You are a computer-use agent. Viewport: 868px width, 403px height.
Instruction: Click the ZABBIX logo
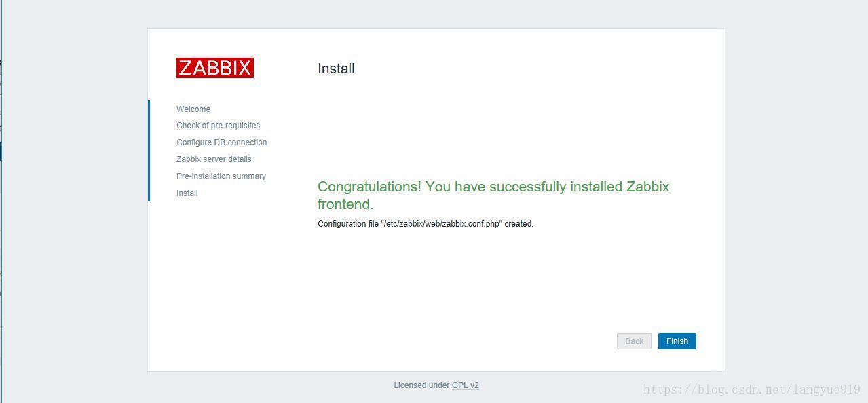click(214, 68)
